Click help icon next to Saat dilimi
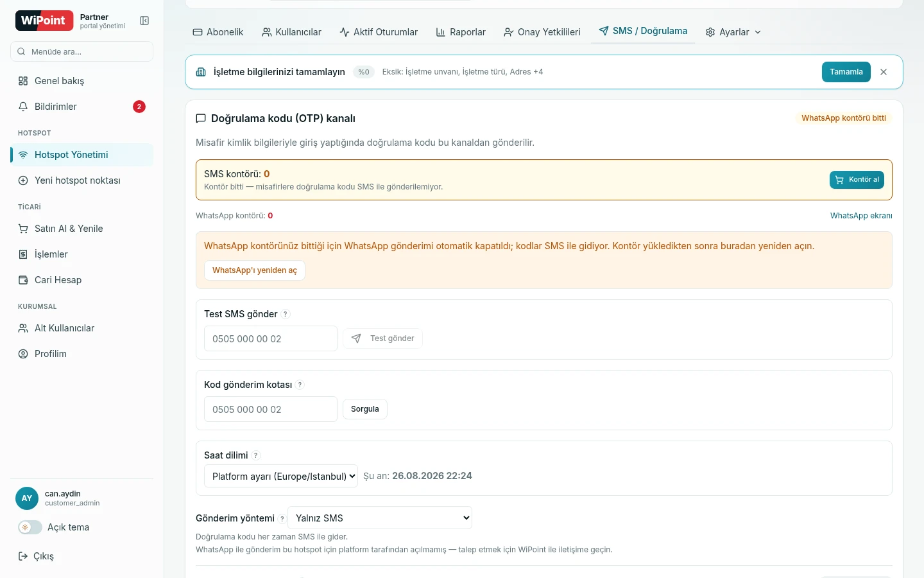The width and height of the screenshot is (924, 578). click(256, 455)
